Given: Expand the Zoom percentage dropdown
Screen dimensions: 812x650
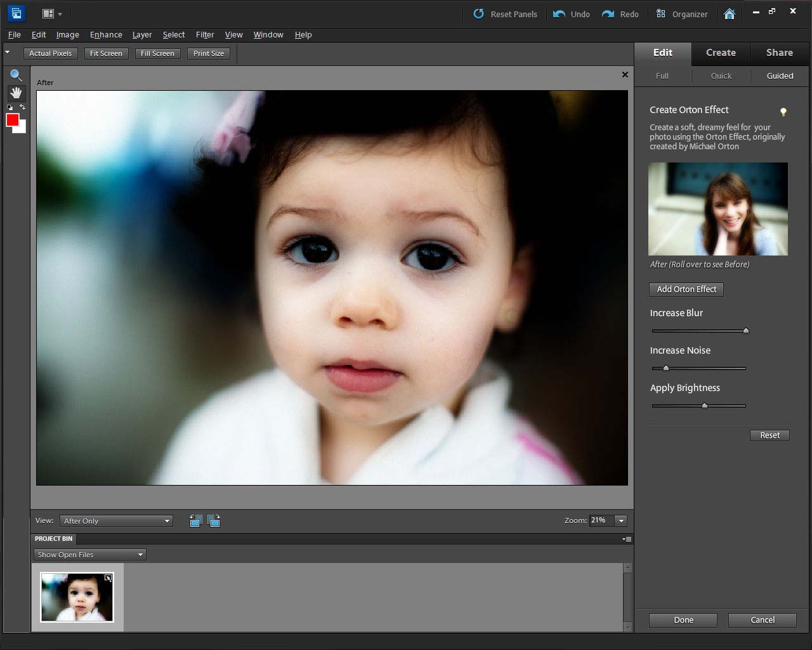Looking at the screenshot, I should (621, 521).
